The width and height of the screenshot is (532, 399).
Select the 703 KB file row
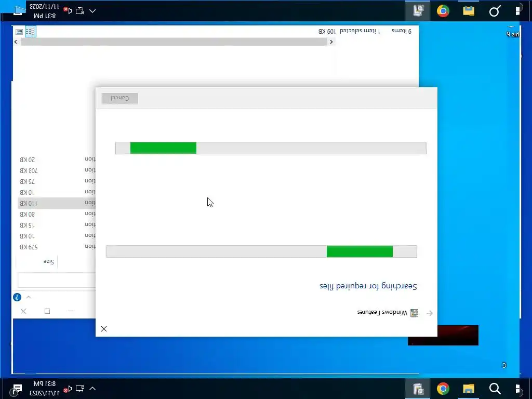pyautogui.click(x=57, y=170)
